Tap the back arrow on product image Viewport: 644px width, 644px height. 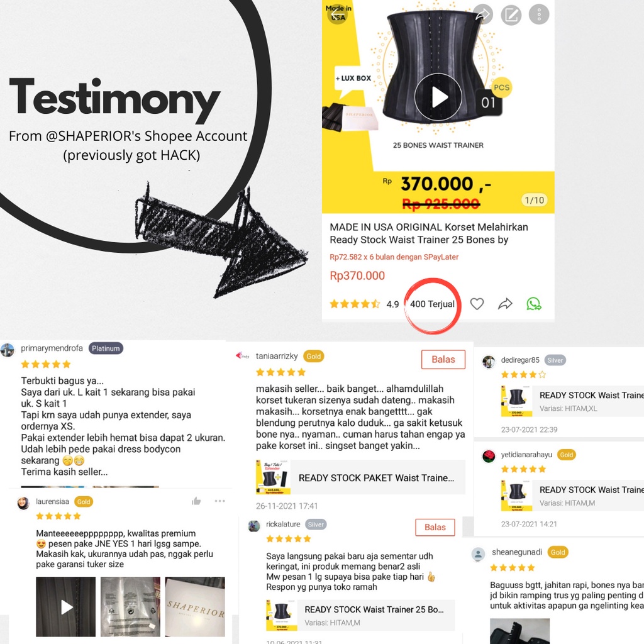[338, 14]
